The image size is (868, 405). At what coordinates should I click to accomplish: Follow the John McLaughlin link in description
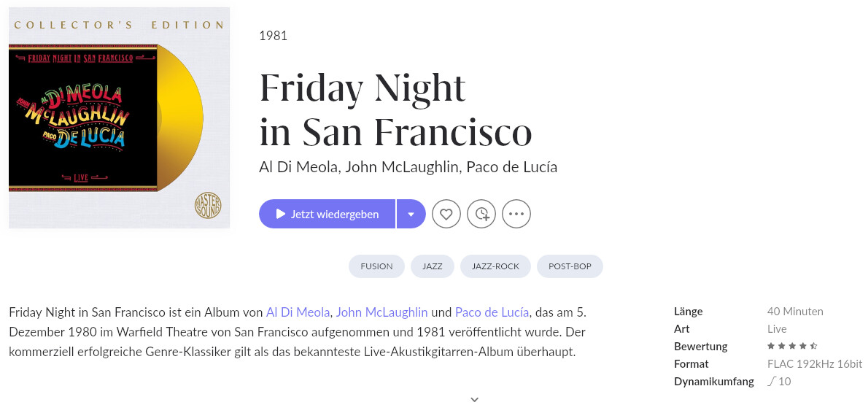[382, 312]
